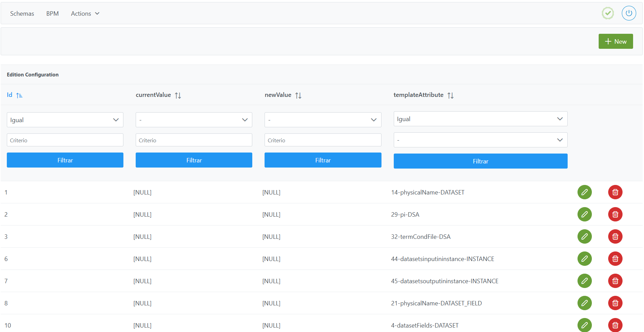Viewport: 644px width, 332px height.
Task: Edit the 32-termCondFile-DSA row
Action: click(584, 236)
